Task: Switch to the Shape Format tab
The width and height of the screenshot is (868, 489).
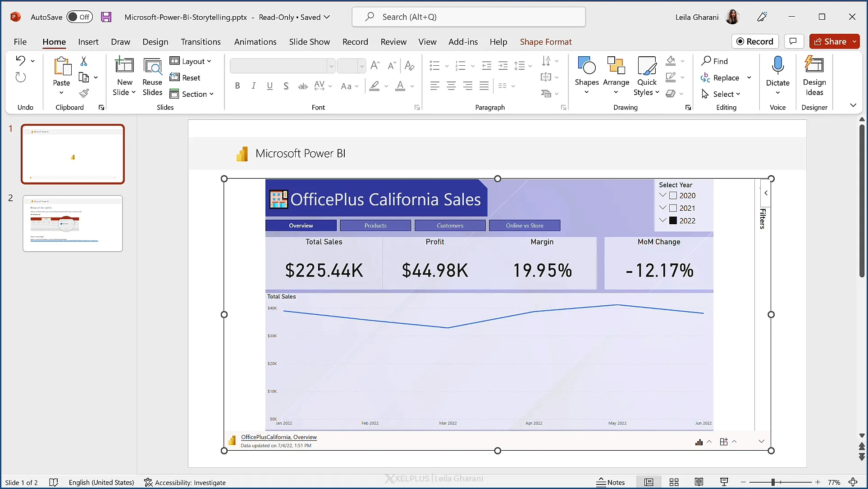Action: [x=545, y=42]
